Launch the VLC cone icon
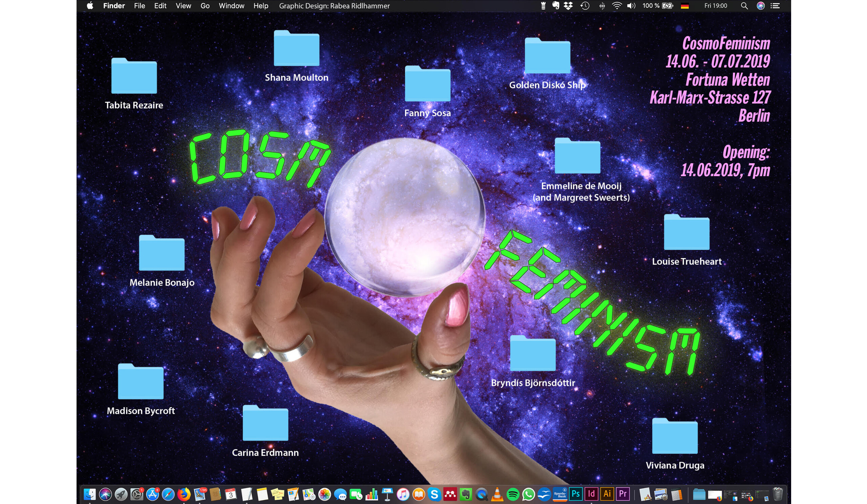The width and height of the screenshot is (867, 504). click(x=497, y=495)
